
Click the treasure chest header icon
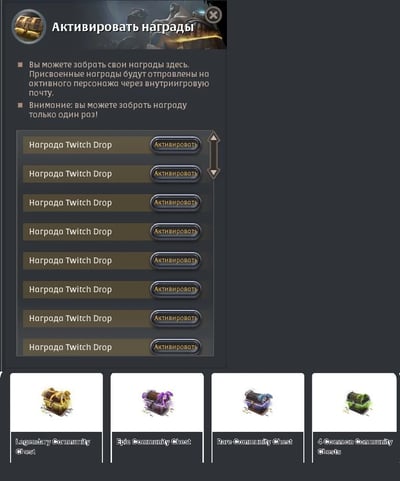tap(28, 27)
